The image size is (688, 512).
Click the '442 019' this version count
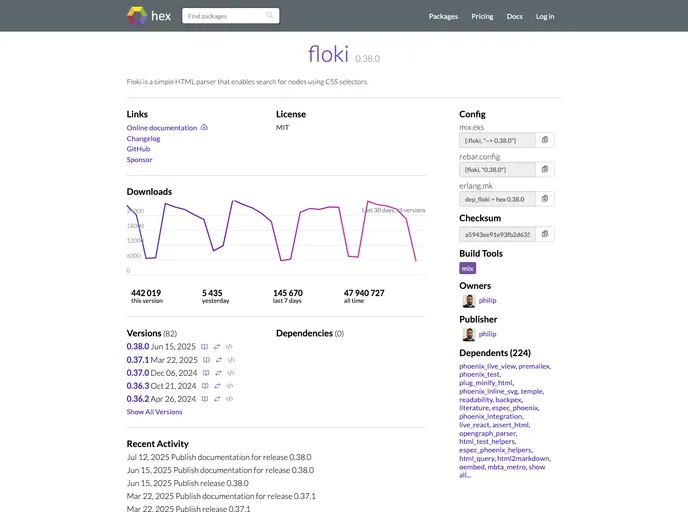(146, 293)
